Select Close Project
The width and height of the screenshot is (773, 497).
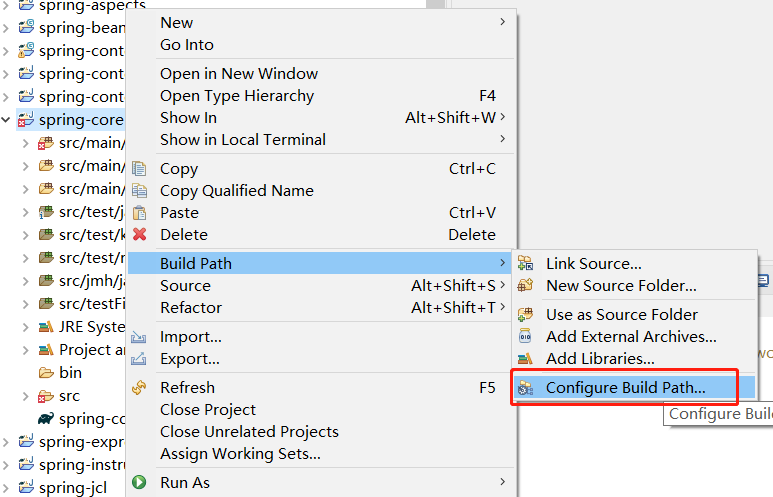(x=321, y=410)
